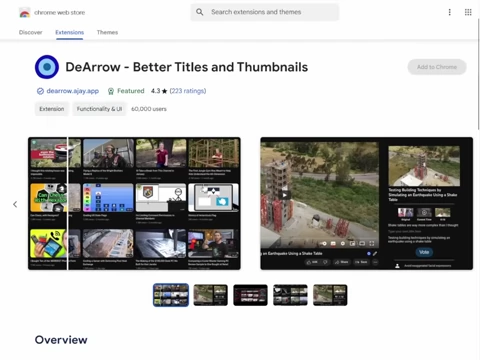480x360 pixels.
Task: Click the Chrome Web Store rainbow logo
Action: click(x=25, y=13)
